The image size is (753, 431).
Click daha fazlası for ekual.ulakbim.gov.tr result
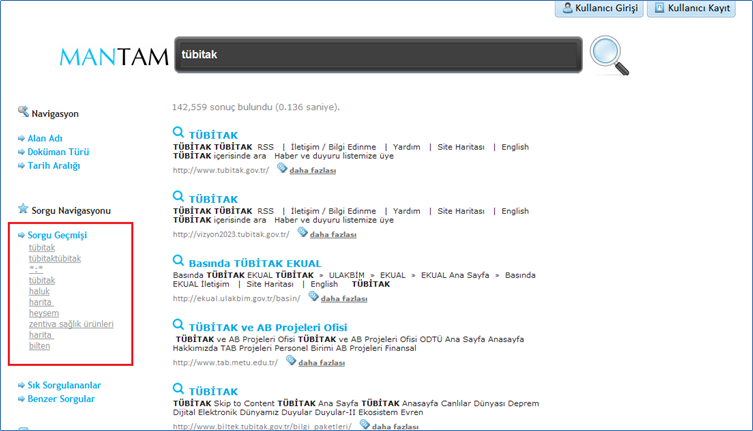click(344, 299)
